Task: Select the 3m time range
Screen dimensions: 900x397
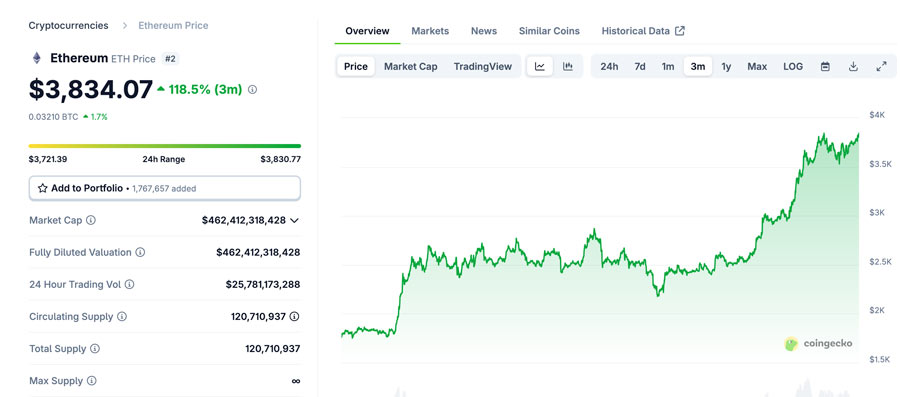Action: [698, 67]
